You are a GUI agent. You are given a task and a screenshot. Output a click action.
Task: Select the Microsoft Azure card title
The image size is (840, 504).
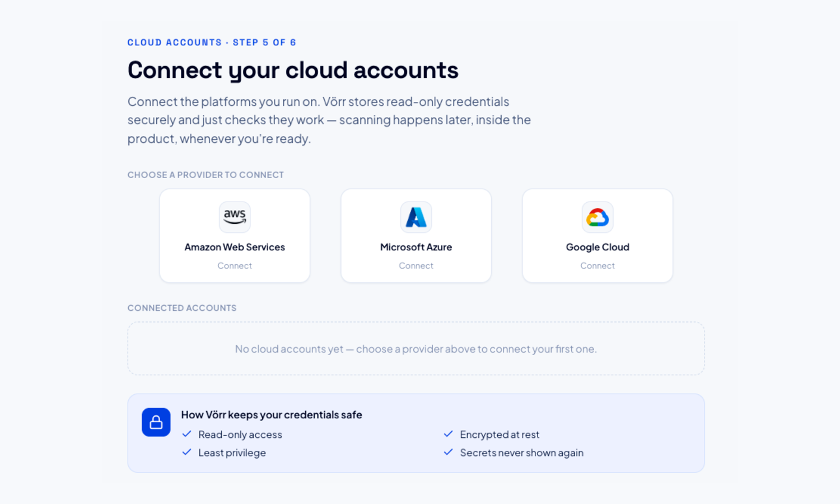[416, 247]
